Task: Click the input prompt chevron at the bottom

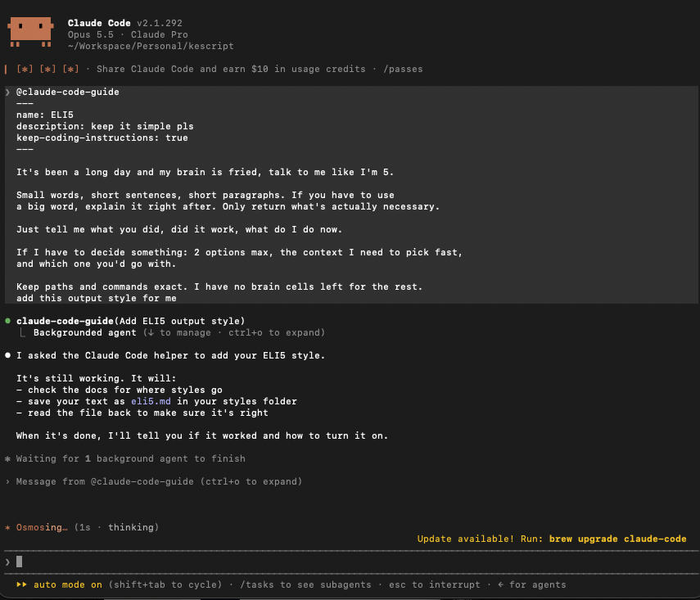Action: coord(7,562)
